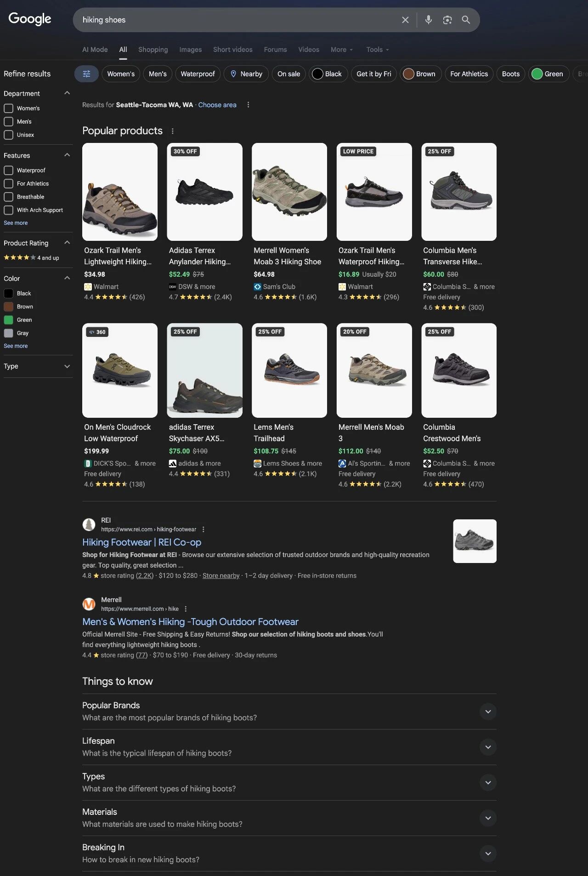Screen dimensions: 588x876
Task: Click the Choose area link
Action: pyautogui.click(x=217, y=105)
